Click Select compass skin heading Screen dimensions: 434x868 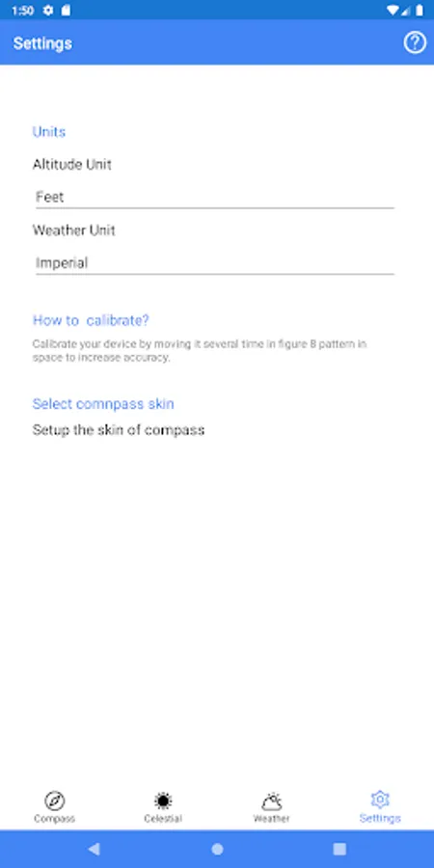103,403
